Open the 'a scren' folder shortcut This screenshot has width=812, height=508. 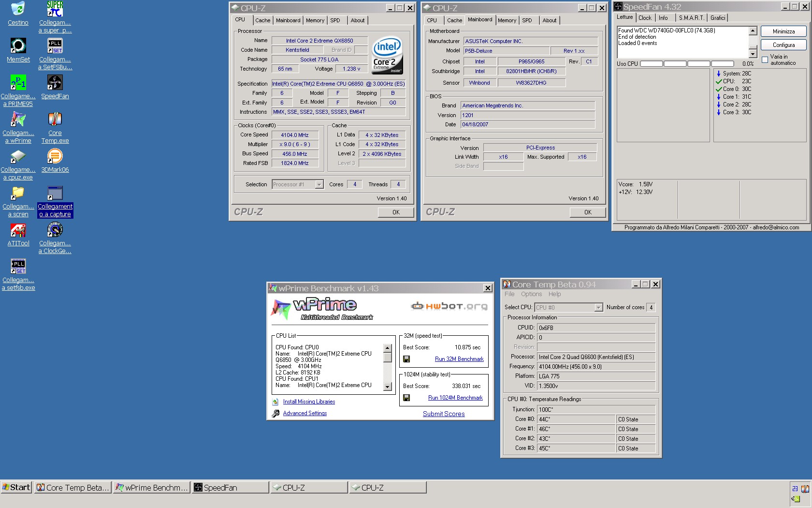point(18,193)
